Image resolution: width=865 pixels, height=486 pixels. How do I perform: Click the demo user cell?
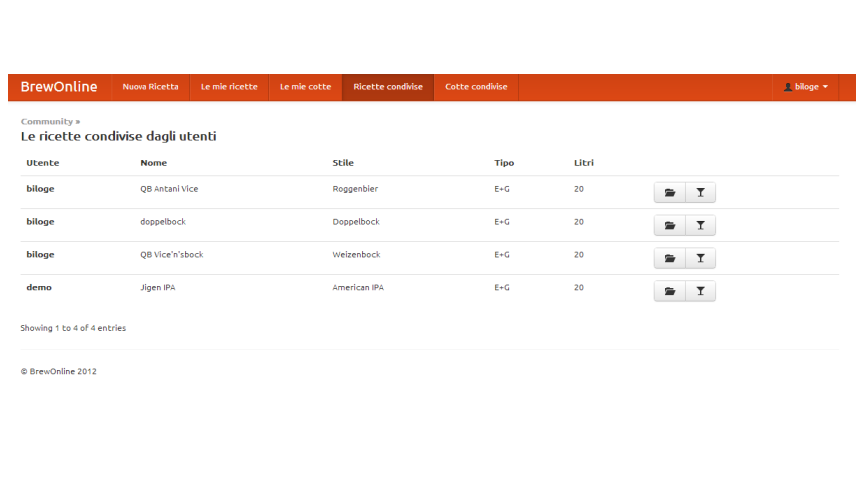coord(39,287)
